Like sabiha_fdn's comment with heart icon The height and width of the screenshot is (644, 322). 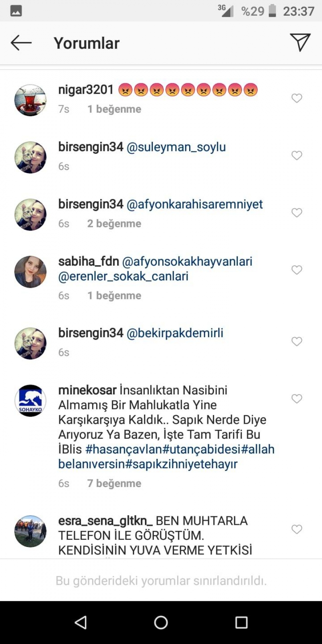(x=297, y=270)
